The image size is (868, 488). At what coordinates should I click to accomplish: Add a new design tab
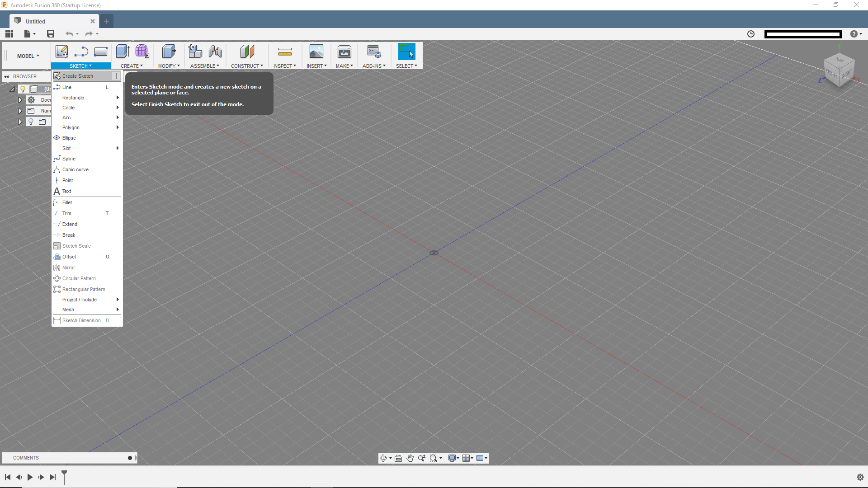(107, 21)
